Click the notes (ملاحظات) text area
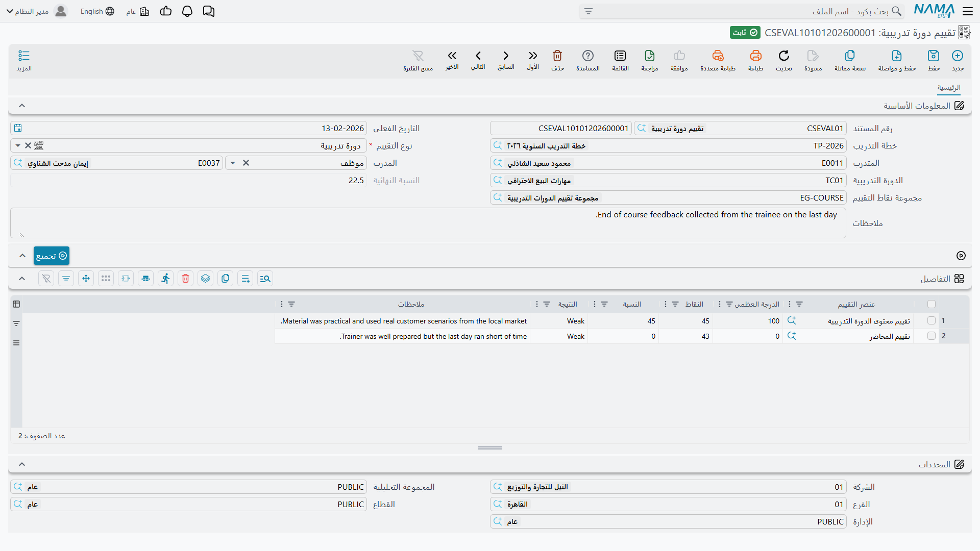The image size is (980, 551). tap(428, 223)
